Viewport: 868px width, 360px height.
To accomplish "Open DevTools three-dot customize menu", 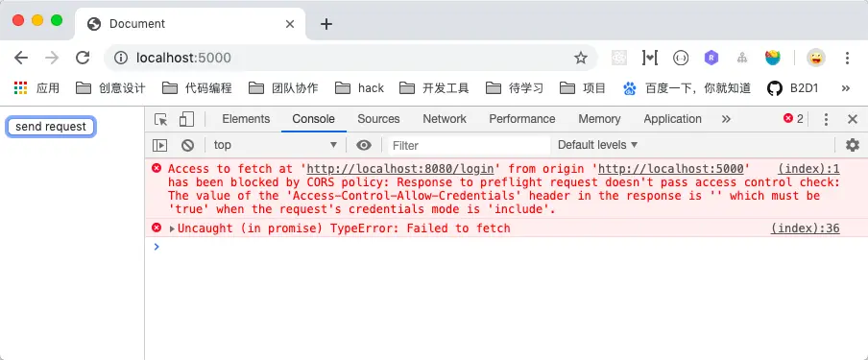I will (x=826, y=119).
